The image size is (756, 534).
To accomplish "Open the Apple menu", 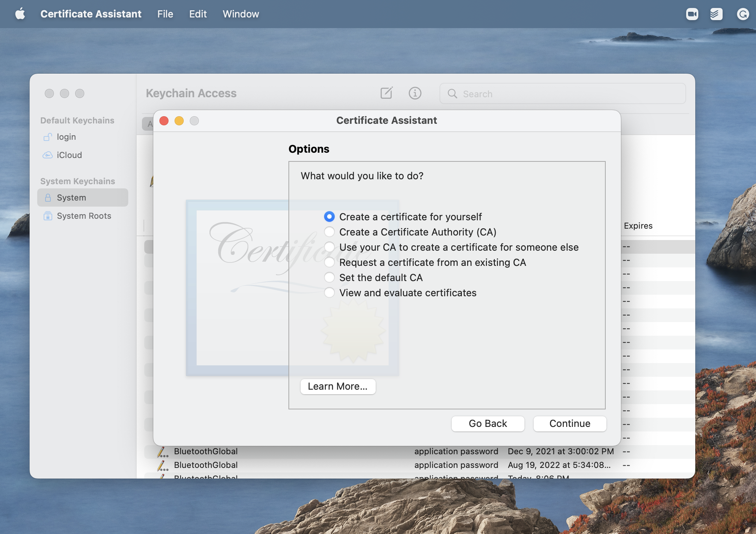I will pyautogui.click(x=20, y=14).
